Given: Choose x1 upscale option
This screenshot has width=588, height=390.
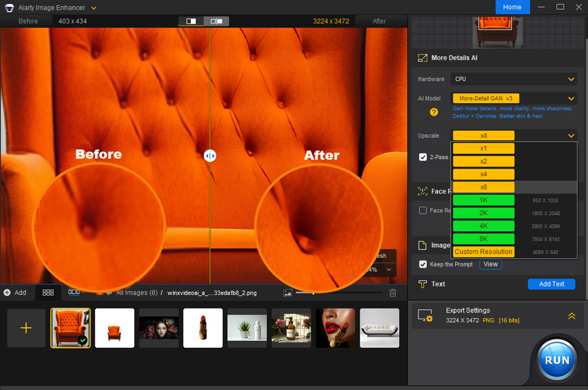Looking at the screenshot, I should (484, 149).
